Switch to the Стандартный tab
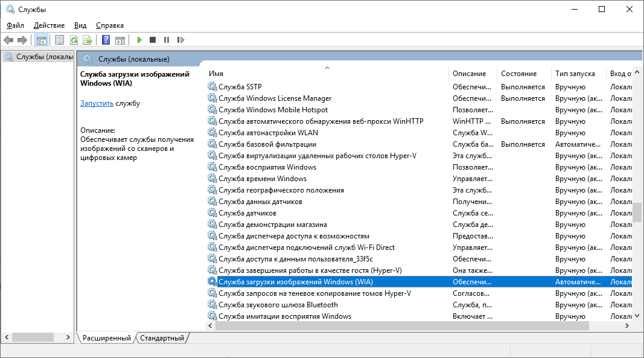 pyautogui.click(x=162, y=338)
